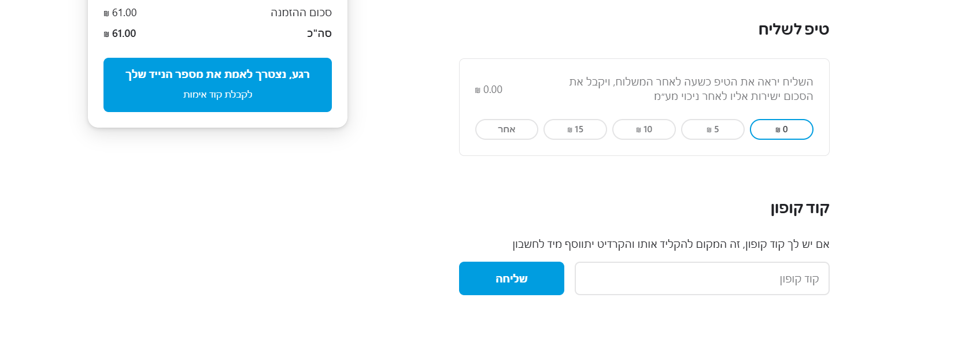The height and width of the screenshot is (357, 980).
Task: Open the אחר custom tip option
Action: [506, 129]
